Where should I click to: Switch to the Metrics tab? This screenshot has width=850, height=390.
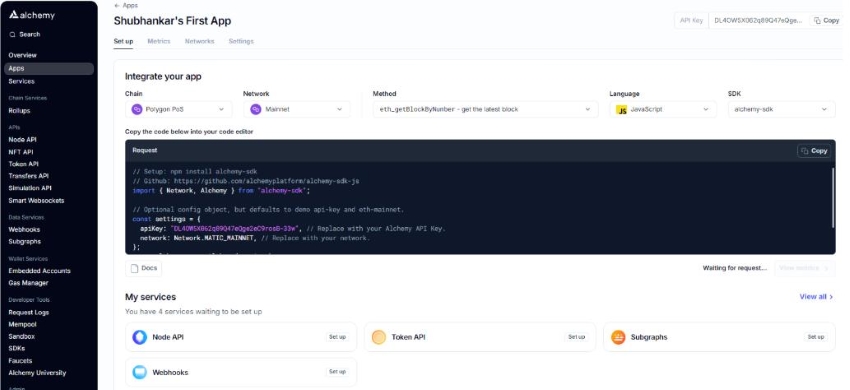click(x=159, y=41)
